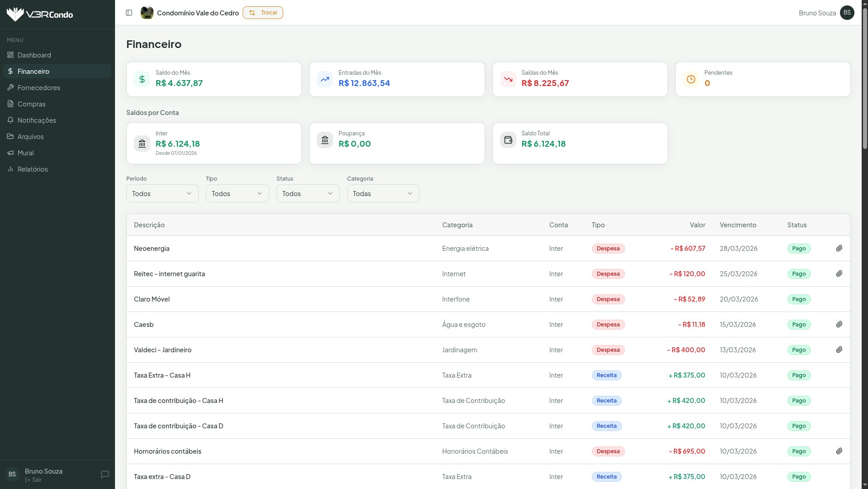Click Sair to log out

[36, 480]
